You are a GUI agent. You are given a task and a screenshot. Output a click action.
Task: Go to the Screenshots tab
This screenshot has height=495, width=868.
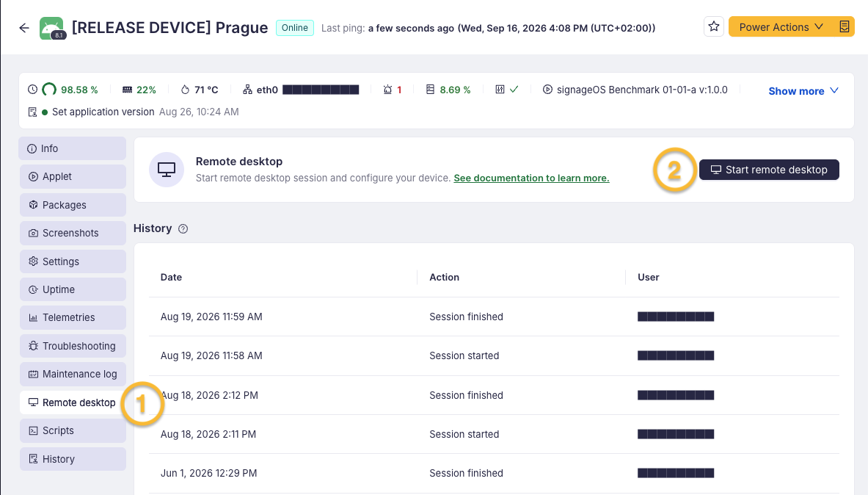click(73, 234)
